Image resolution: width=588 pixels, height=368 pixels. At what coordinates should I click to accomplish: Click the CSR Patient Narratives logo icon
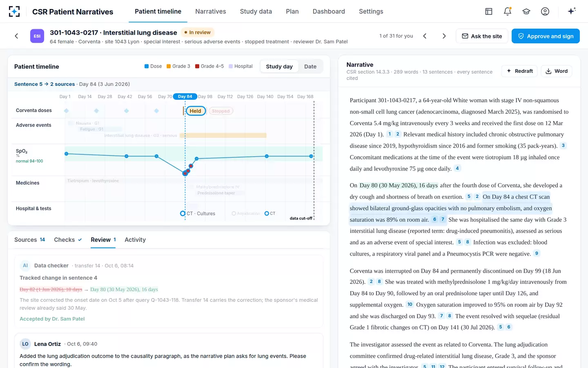point(14,11)
